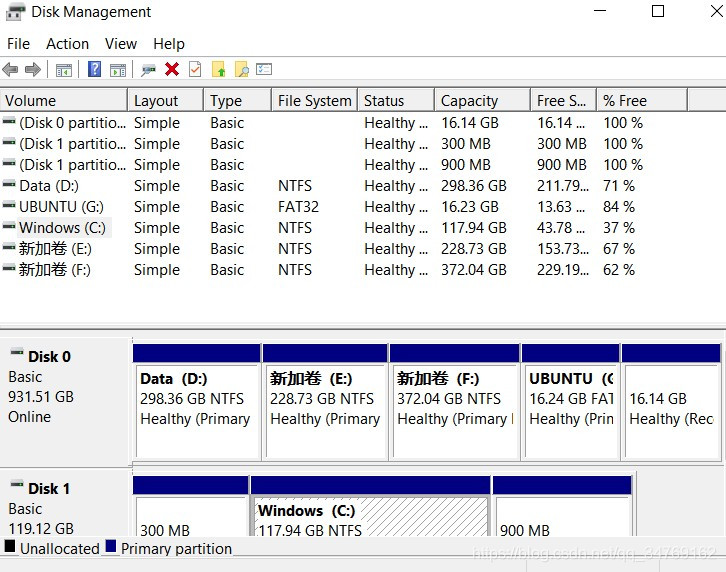The image size is (726, 572).
Task: Click the drive icon beside Windows (C:) row
Action: coord(9,226)
